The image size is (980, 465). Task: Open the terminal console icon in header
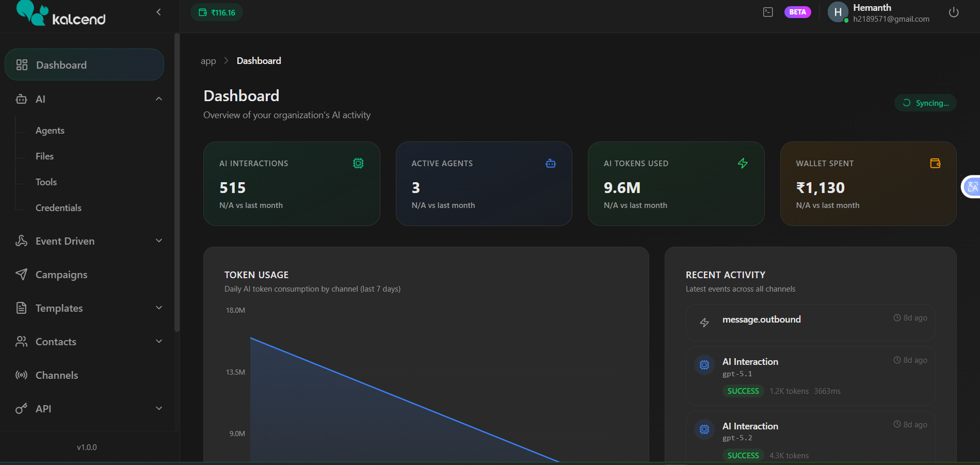(x=768, y=12)
